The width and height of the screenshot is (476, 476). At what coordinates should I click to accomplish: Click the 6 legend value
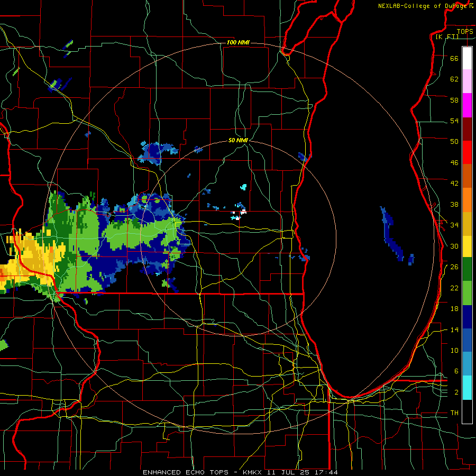456,371
